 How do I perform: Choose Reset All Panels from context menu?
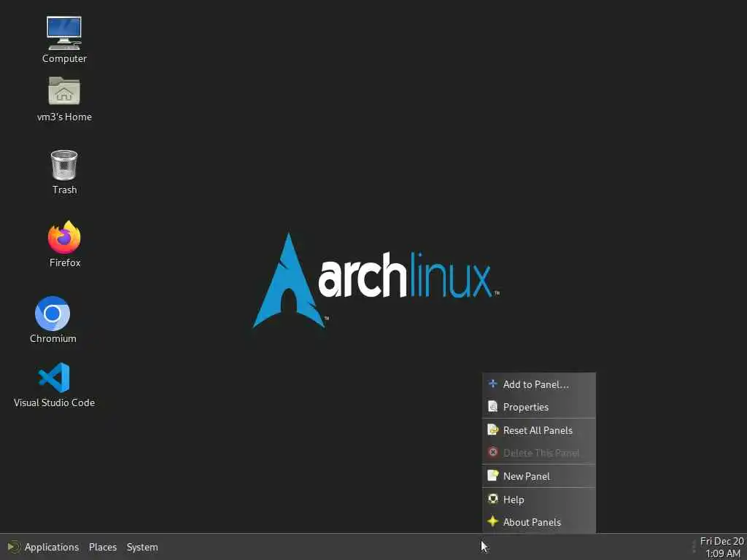(539, 430)
